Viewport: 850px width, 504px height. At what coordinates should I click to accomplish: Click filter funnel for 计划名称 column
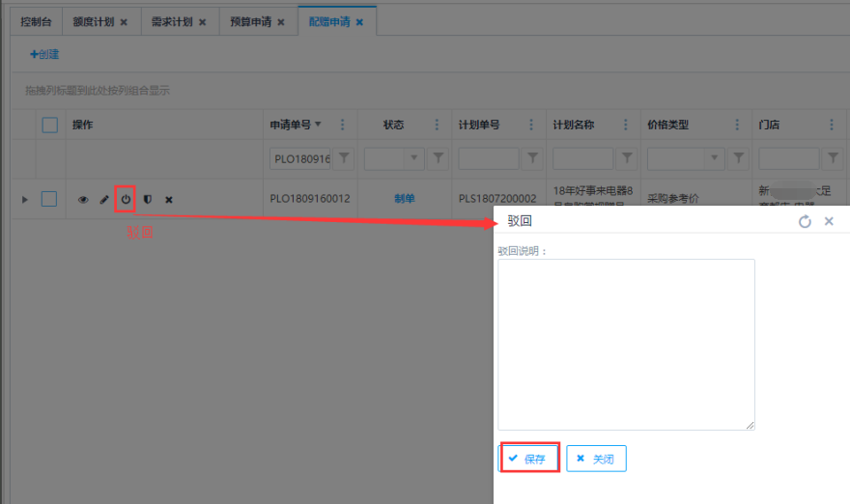tap(627, 157)
